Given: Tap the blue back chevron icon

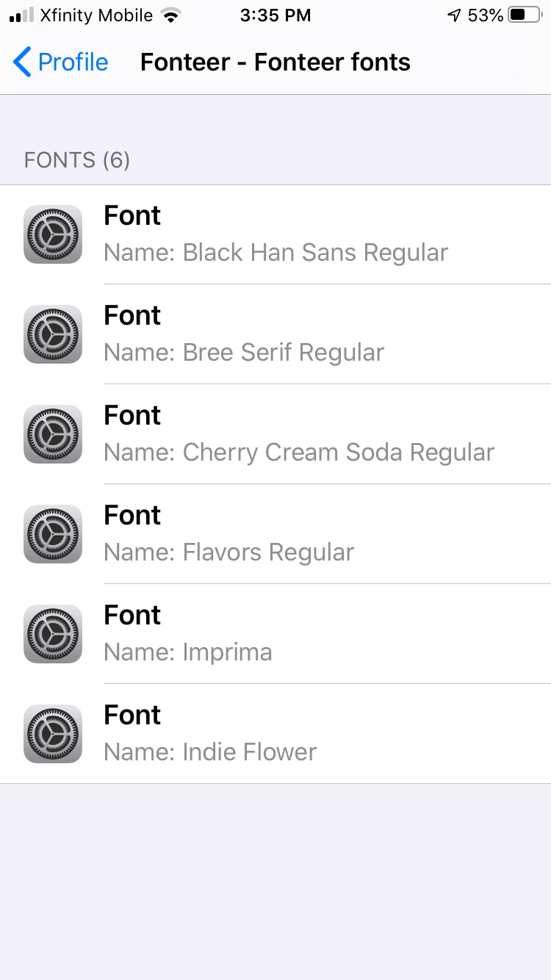Looking at the screenshot, I should click(22, 62).
